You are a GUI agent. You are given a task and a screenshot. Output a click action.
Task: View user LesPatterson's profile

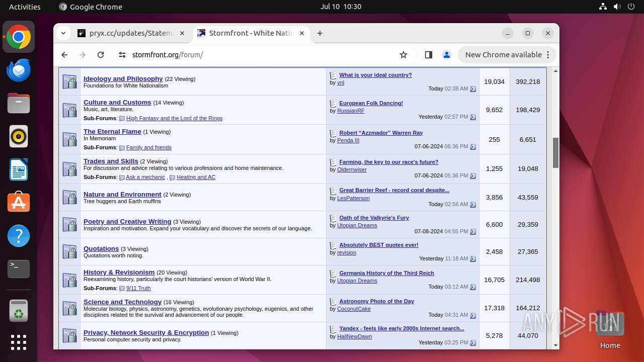pos(353,198)
